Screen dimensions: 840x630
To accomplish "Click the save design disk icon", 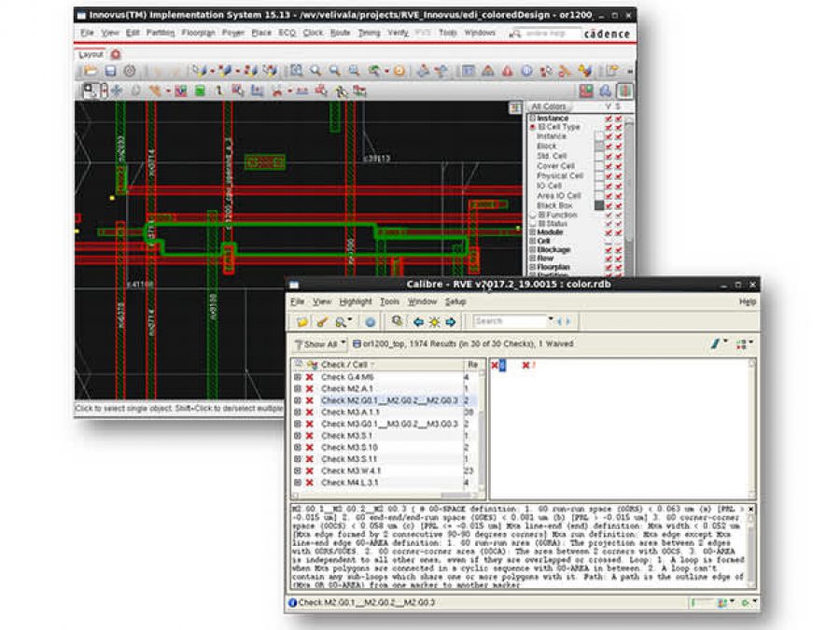I will coord(109,71).
